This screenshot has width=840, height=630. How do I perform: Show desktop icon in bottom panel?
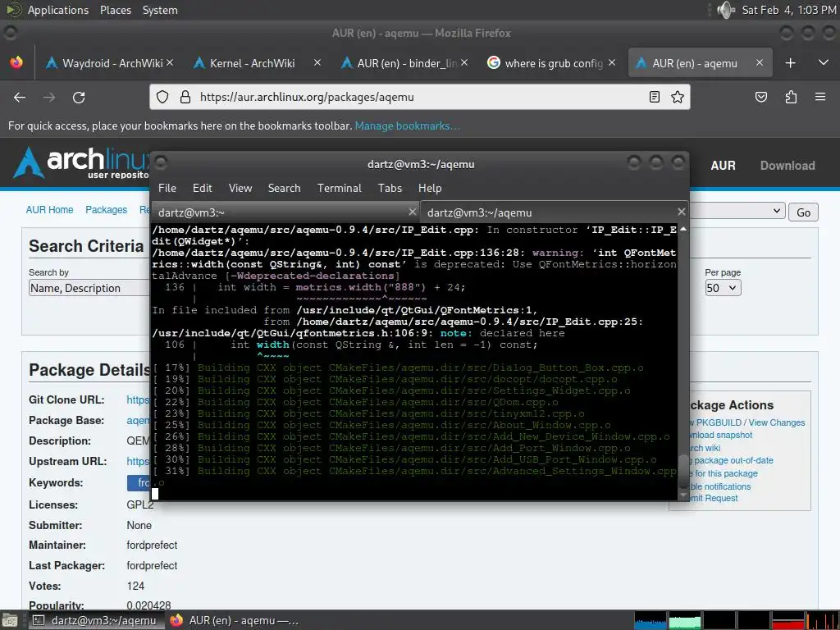point(10,620)
